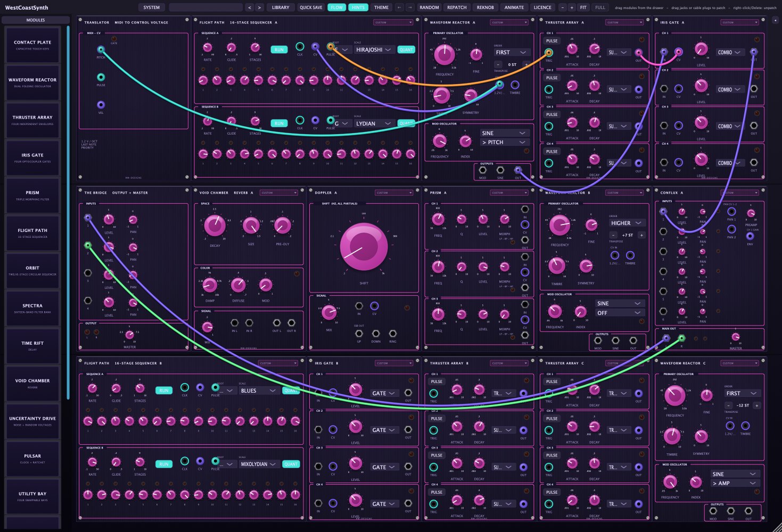The width and height of the screenshot is (782, 532).
Task: Click the REPATCH button
Action: [457, 7]
